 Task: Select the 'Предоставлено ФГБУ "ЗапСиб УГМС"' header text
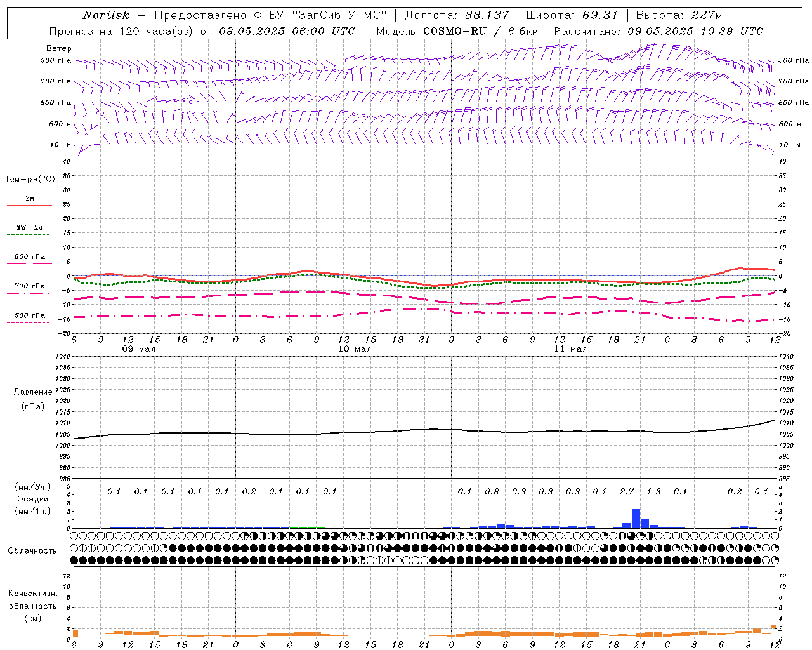pos(271,15)
